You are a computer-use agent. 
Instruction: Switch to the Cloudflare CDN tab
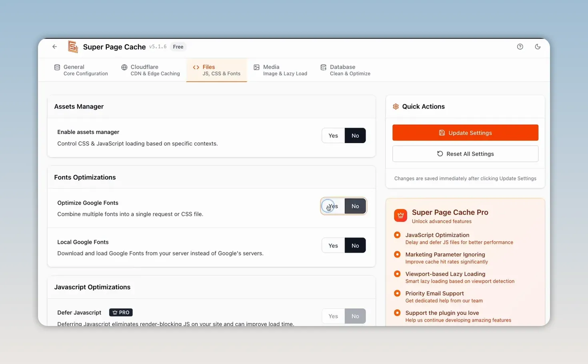[x=150, y=70]
